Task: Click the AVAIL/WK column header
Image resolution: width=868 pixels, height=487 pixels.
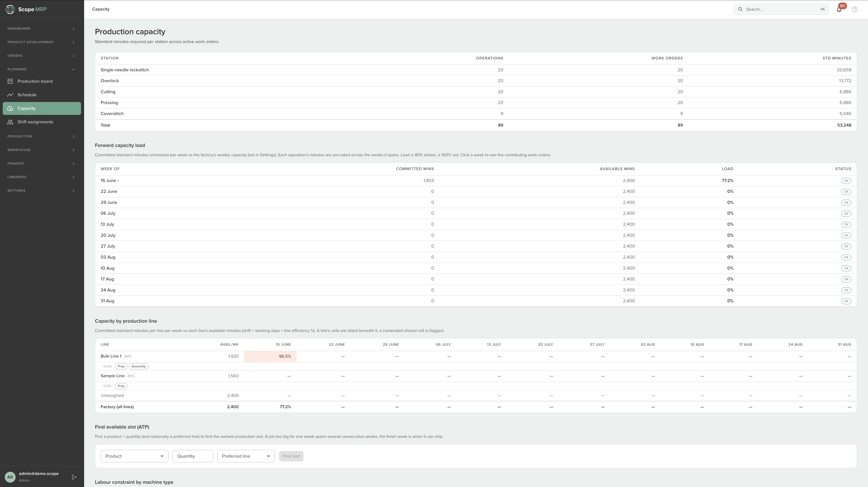Action: click(229, 344)
